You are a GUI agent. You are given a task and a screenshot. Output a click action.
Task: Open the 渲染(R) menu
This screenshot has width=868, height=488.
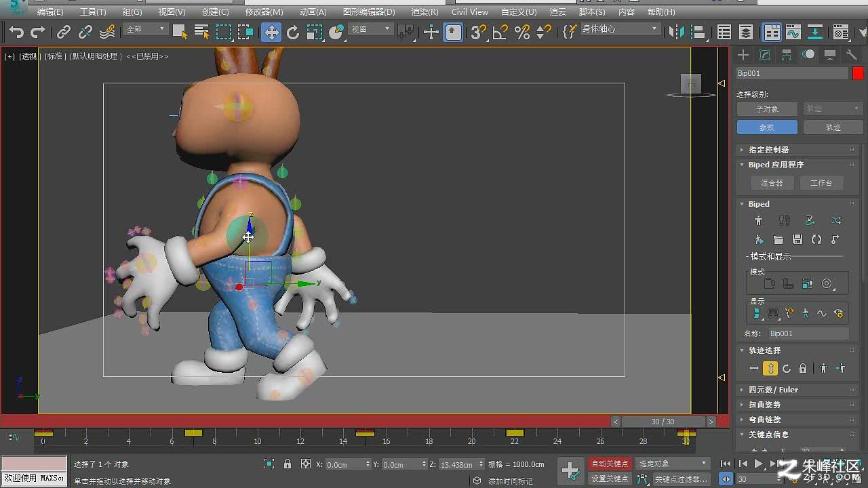[425, 12]
